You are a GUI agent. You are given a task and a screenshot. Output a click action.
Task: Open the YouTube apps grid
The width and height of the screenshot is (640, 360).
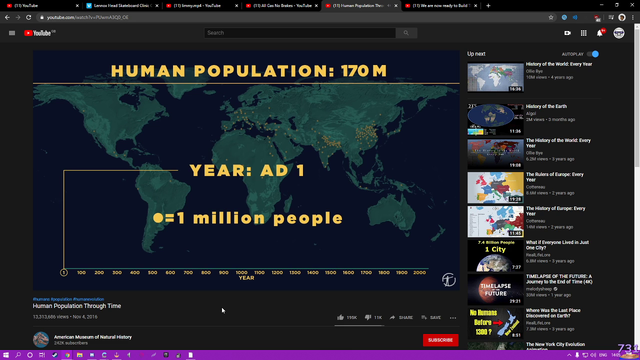(x=584, y=33)
